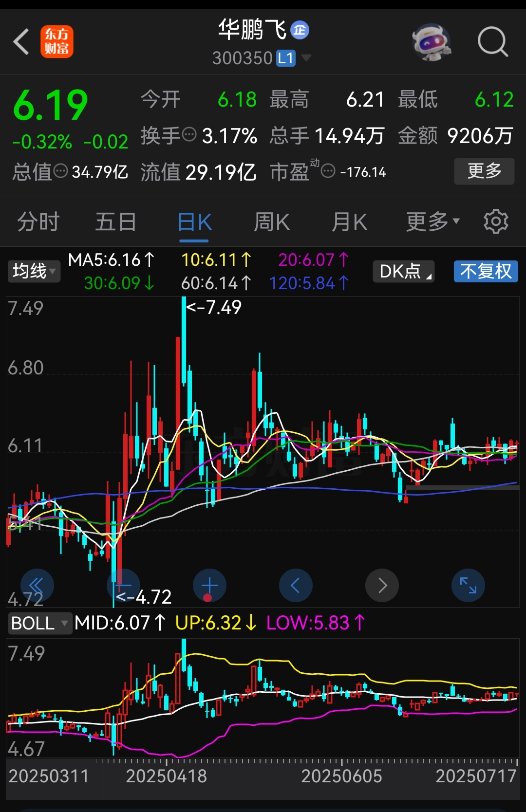The width and height of the screenshot is (526, 812).
Task: Tap the MA30 value 30:6.09
Action: pyautogui.click(x=119, y=283)
